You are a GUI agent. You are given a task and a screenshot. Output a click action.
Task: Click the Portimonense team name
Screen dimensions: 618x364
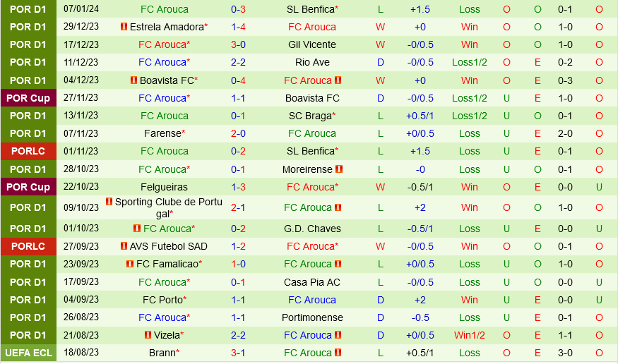[312, 317]
